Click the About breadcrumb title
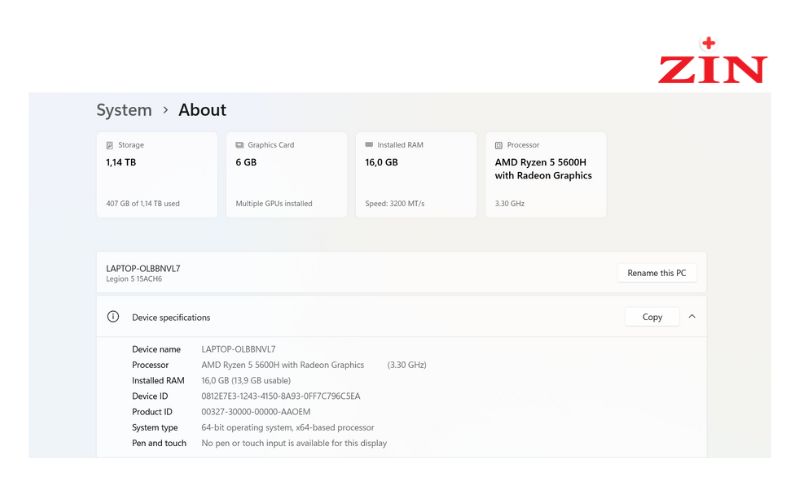 202,110
